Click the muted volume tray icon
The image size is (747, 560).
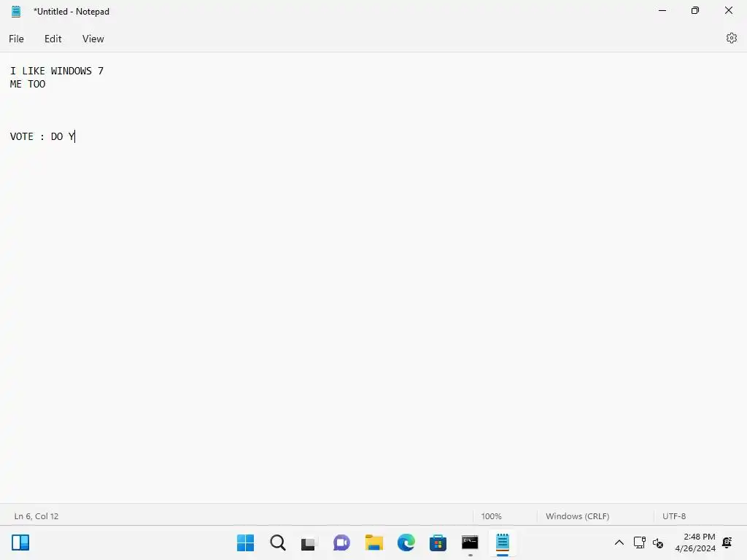tap(658, 542)
